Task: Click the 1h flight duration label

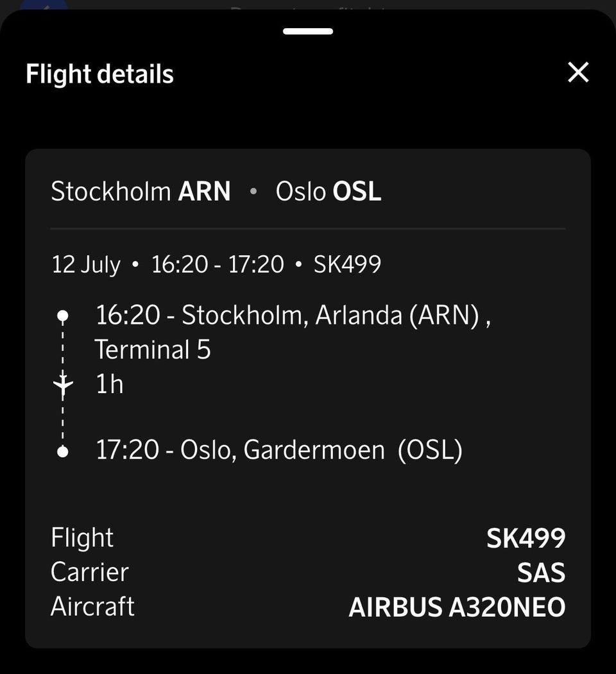Action: tap(109, 384)
